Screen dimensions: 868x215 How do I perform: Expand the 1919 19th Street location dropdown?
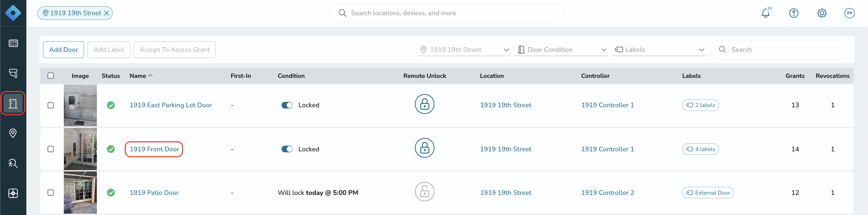(464, 50)
